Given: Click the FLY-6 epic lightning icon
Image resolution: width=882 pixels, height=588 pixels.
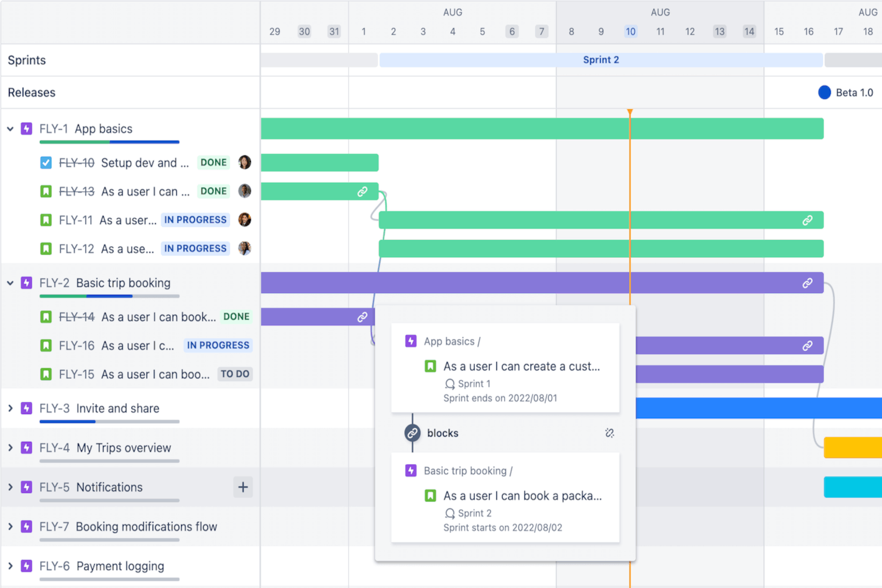Looking at the screenshot, I should [26, 566].
